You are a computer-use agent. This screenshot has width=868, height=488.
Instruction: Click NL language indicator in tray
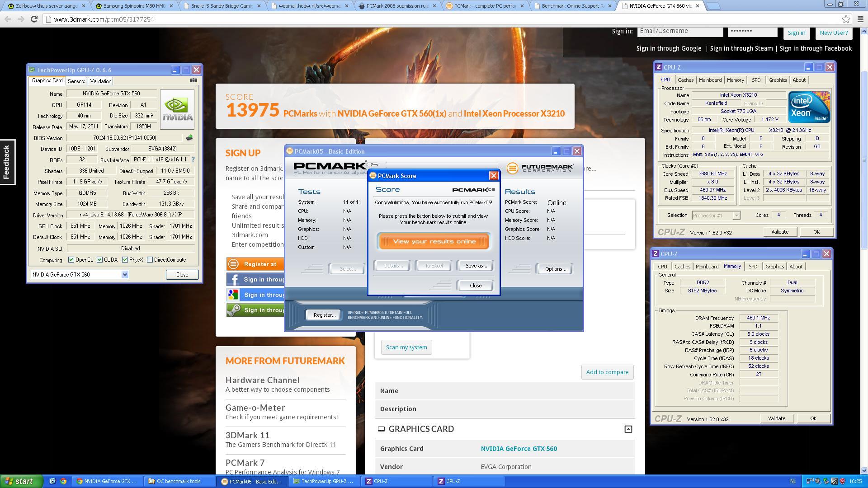coord(793,481)
